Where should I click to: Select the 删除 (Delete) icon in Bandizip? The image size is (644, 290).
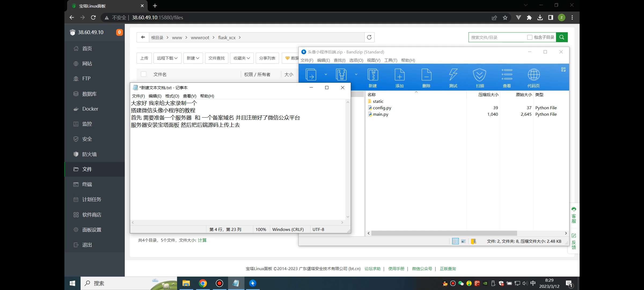coord(426,78)
